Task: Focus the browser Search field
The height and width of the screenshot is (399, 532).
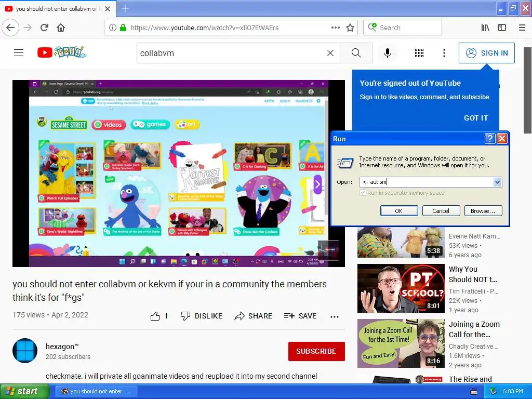Action: (403, 28)
